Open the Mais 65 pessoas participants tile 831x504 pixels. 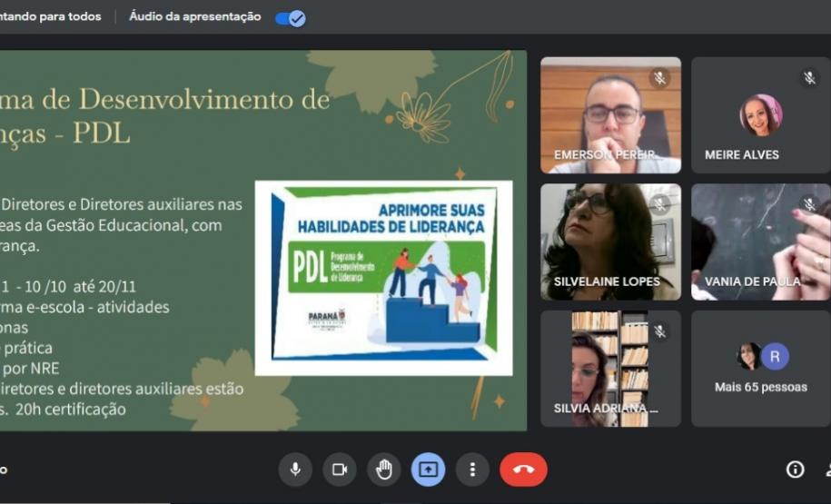pyautogui.click(x=760, y=369)
